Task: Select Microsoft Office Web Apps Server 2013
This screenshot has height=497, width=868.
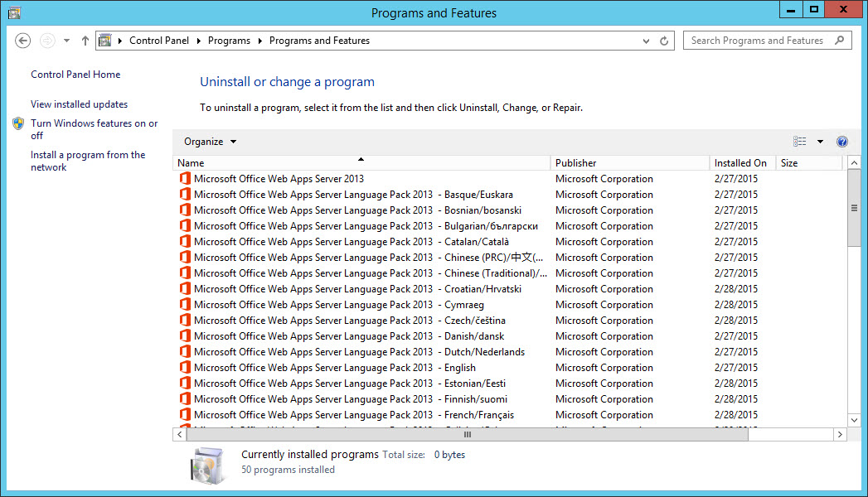Action: (509, 179)
